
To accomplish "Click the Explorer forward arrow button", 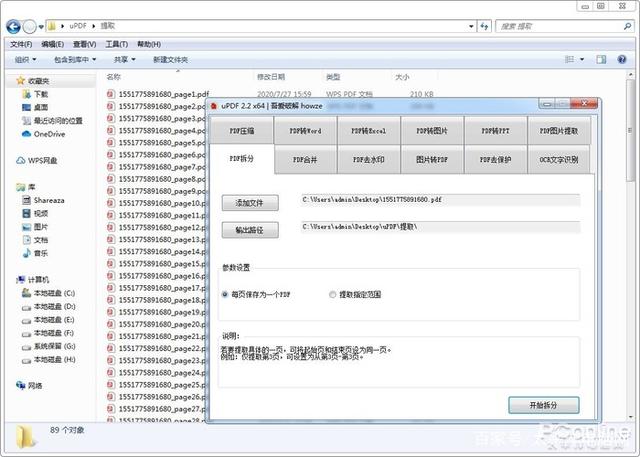I will [29, 27].
